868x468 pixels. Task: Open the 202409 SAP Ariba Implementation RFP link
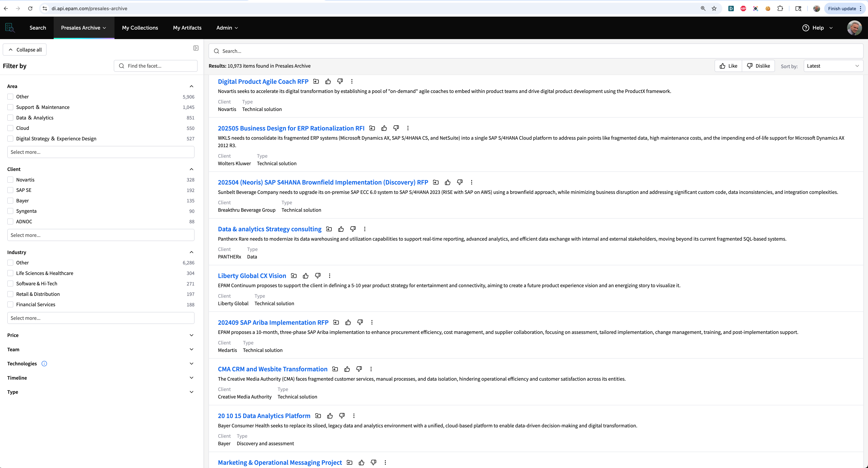pyautogui.click(x=273, y=322)
